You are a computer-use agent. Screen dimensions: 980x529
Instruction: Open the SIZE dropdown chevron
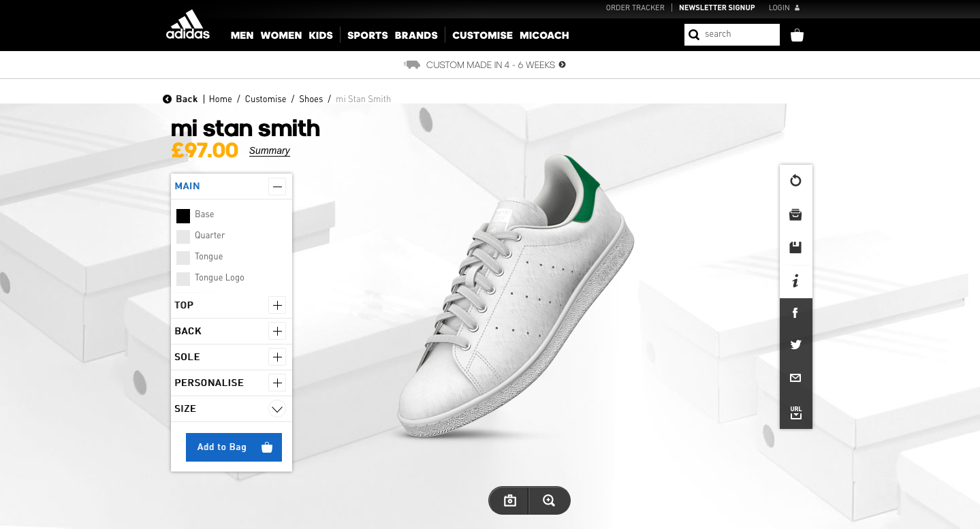coord(277,409)
